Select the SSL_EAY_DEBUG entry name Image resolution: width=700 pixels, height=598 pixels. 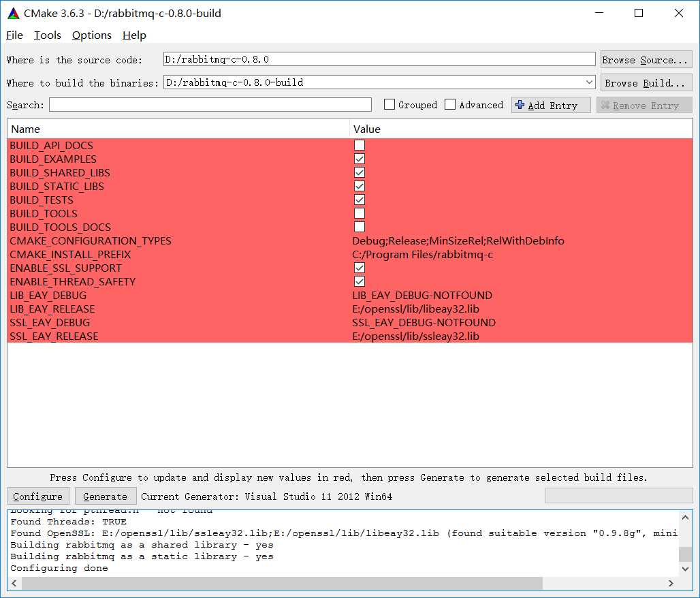[x=50, y=322]
